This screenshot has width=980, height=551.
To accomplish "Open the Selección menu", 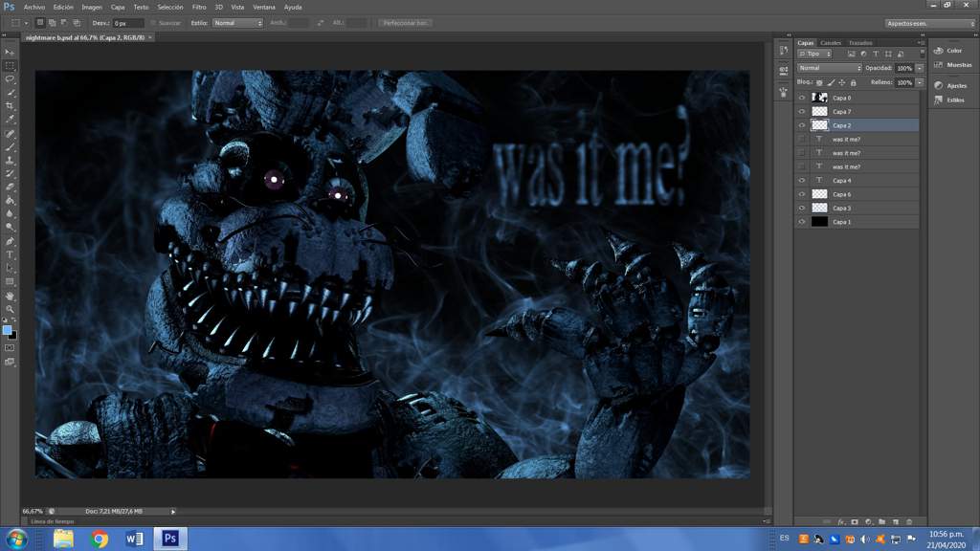I will click(x=170, y=8).
